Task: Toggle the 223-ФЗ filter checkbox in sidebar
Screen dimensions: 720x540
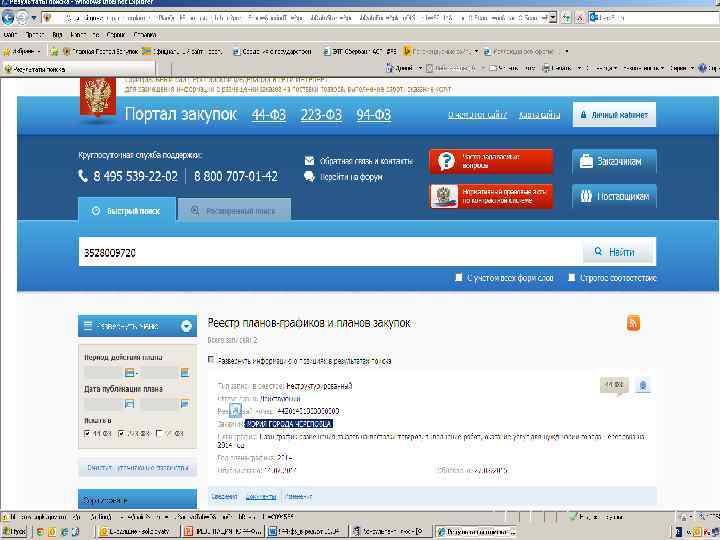Action: (x=121, y=433)
